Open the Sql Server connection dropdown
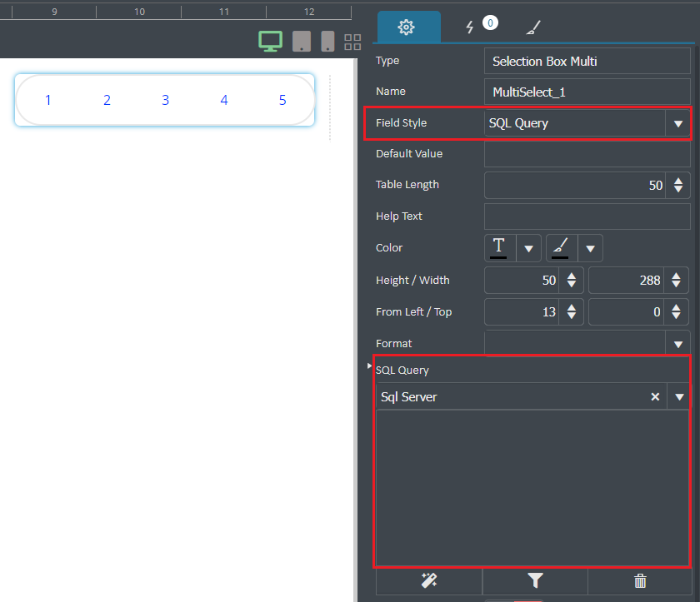The image size is (700, 602). [x=679, y=397]
